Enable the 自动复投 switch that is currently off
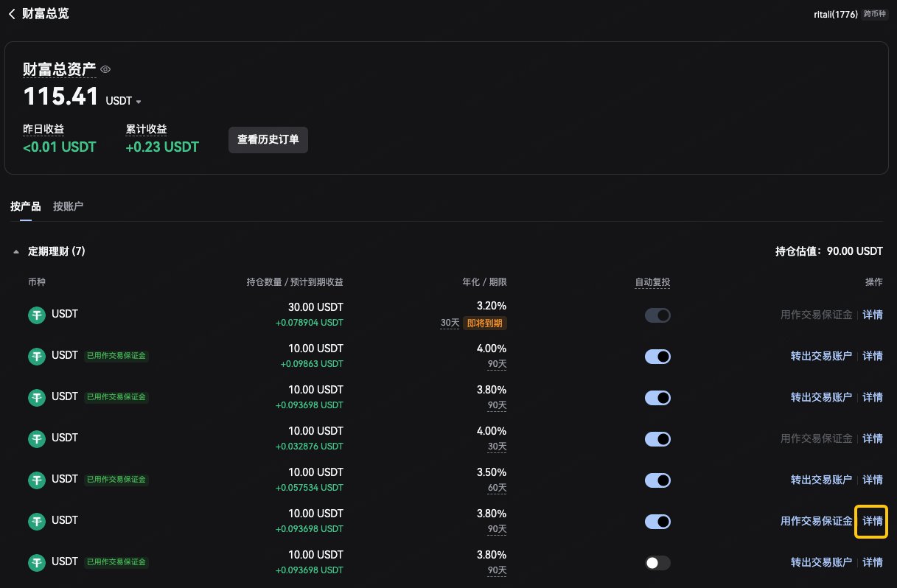 coord(657,563)
